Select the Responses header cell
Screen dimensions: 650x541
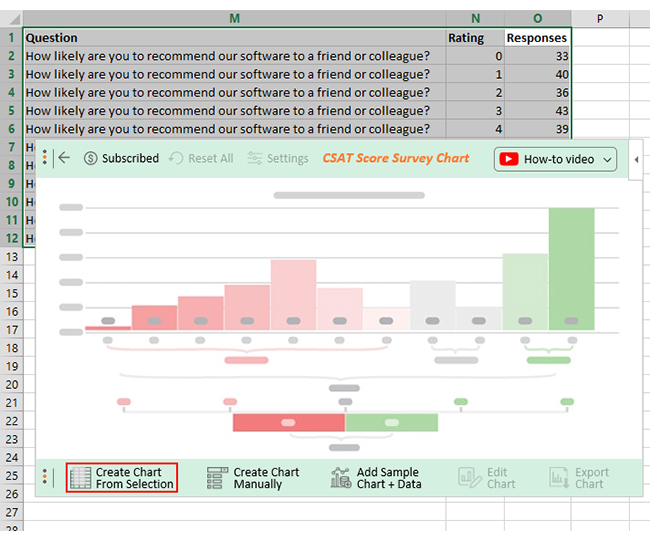tap(538, 38)
